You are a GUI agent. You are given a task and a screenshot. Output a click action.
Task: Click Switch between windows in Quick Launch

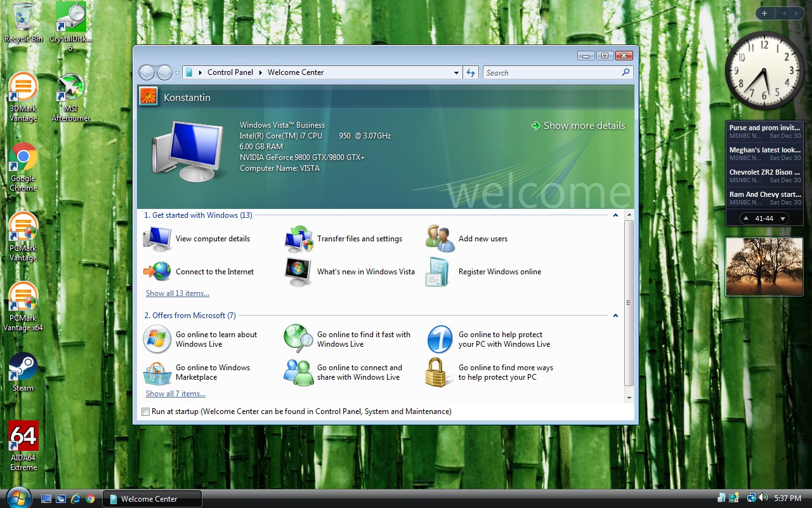point(61,499)
